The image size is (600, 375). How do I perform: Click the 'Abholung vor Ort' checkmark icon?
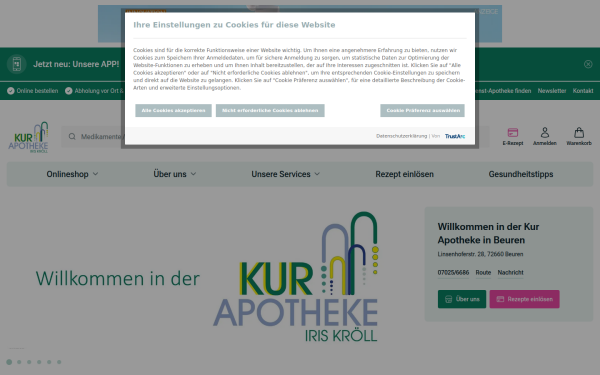click(x=68, y=91)
